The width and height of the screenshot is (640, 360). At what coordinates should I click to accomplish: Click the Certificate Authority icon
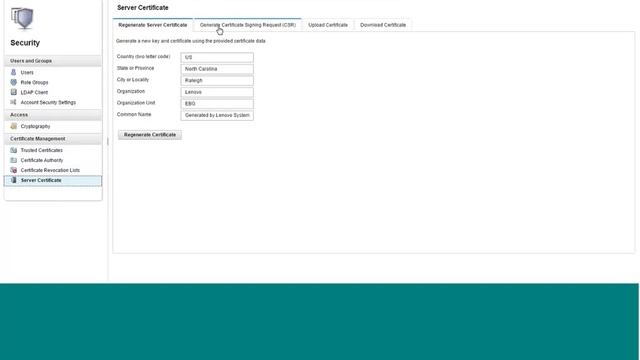point(13,160)
